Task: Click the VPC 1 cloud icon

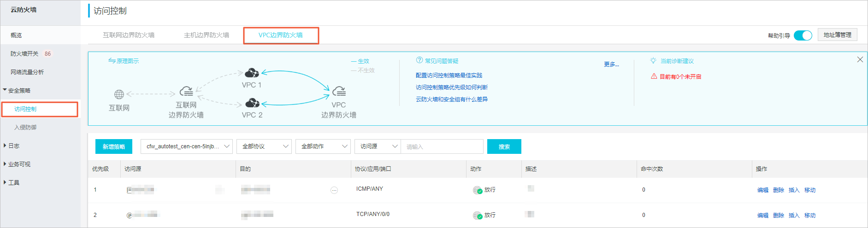Action: [252, 73]
